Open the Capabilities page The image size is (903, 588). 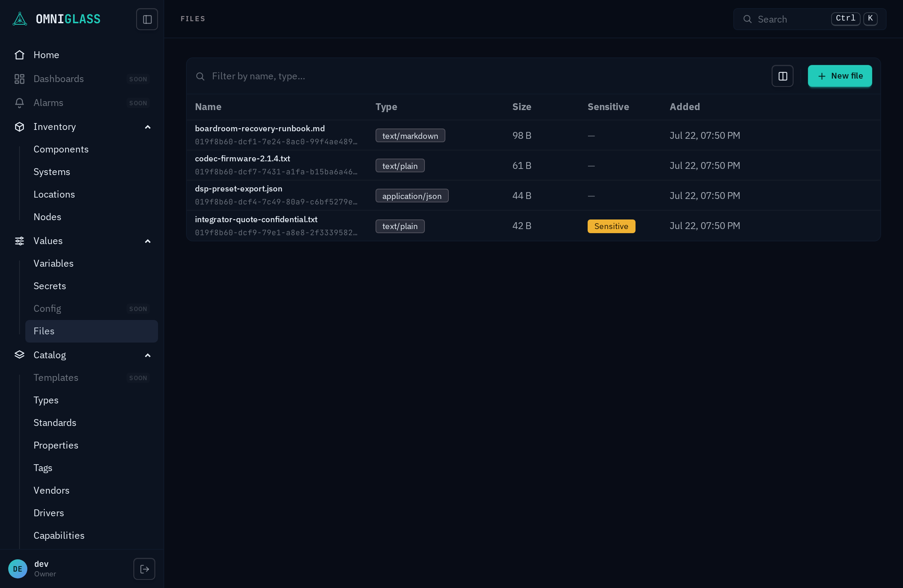[x=91, y=535]
